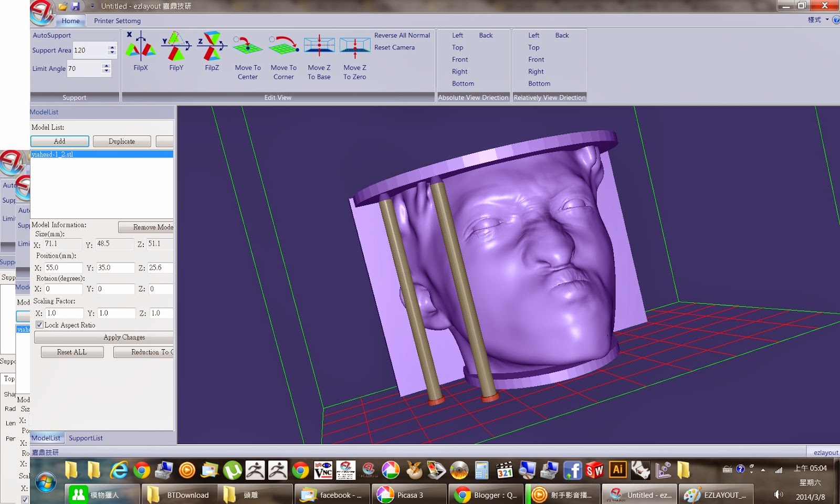This screenshot has width=840, height=504.
Task: Launch Adobe Illustrator from the taskbar
Action: [618, 470]
